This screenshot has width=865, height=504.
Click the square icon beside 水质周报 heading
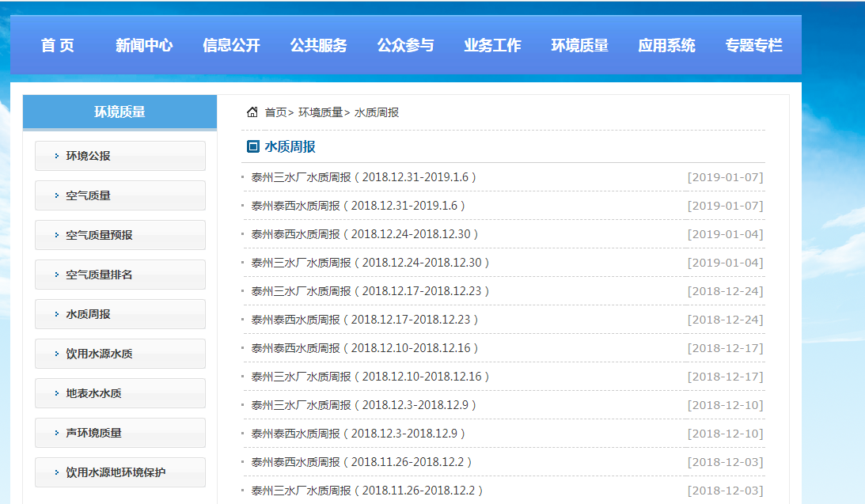[x=252, y=146]
